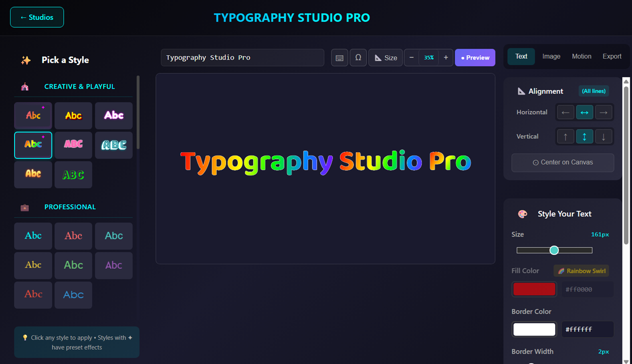Image resolution: width=632 pixels, height=364 pixels.
Task: Align text horizontally to the right
Action: (603, 112)
